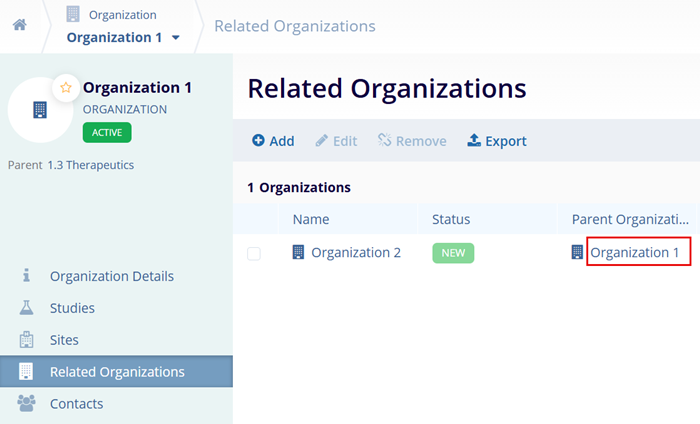
Task: Toggle the favorite star on Organization 1
Action: pos(66,88)
